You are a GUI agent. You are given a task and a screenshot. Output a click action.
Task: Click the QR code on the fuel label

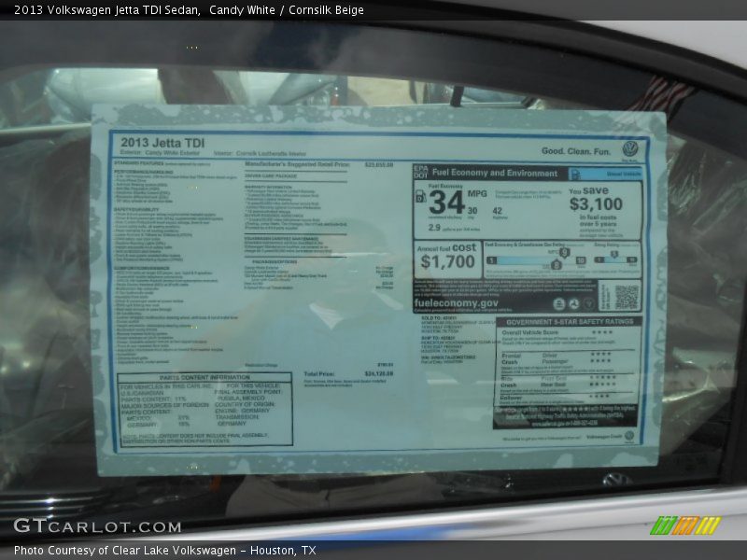[627, 297]
